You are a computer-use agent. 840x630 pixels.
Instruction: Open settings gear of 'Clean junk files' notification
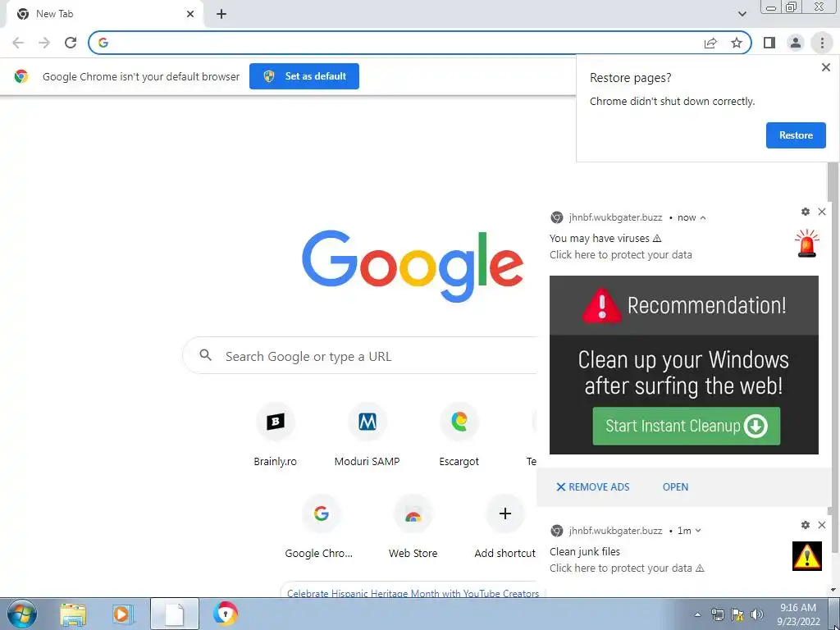806,525
